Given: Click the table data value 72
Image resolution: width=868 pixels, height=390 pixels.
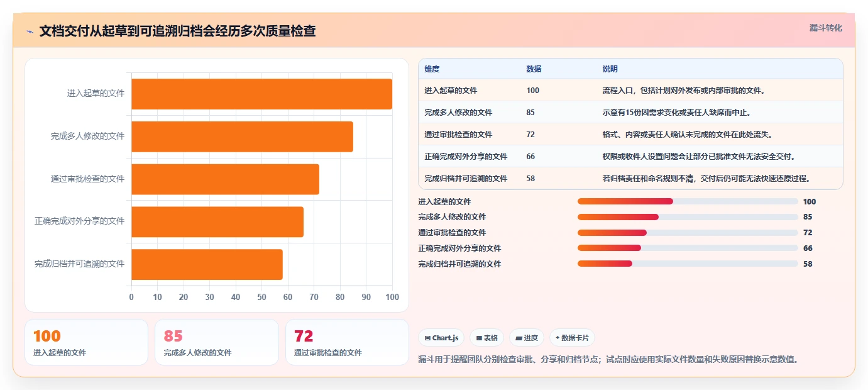Looking at the screenshot, I should pyautogui.click(x=530, y=135).
